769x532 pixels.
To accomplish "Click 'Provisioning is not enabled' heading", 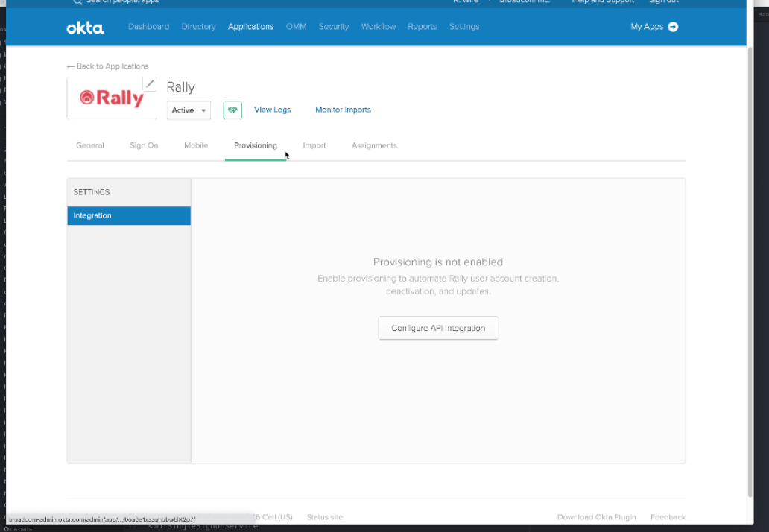I will pyautogui.click(x=438, y=262).
